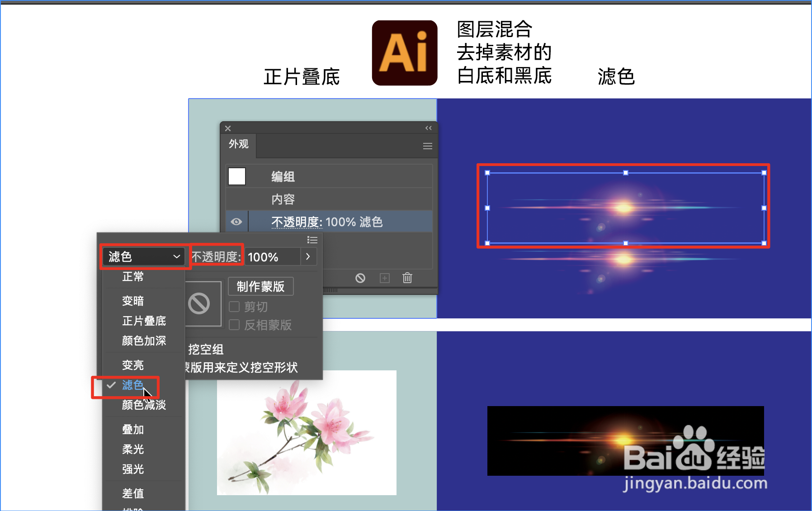The width and height of the screenshot is (812, 511).
Task: Open the opacity value chevron next to 100%
Action: pyautogui.click(x=308, y=256)
